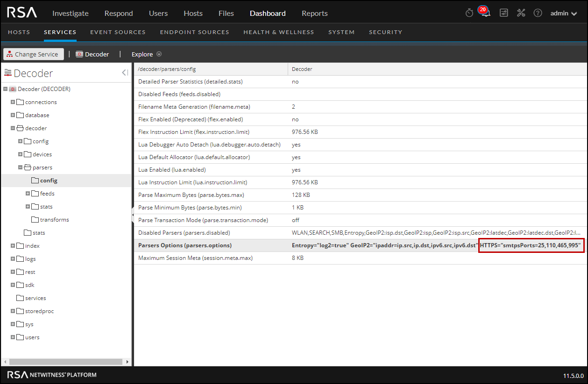588x384 pixels.
Task: Select the transforms tree item
Action: [54, 220]
